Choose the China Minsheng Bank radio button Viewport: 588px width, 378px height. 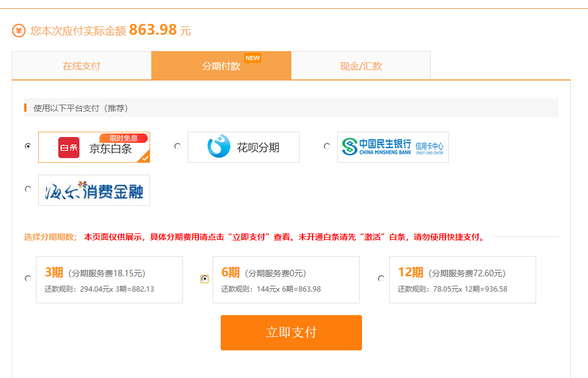tap(327, 146)
